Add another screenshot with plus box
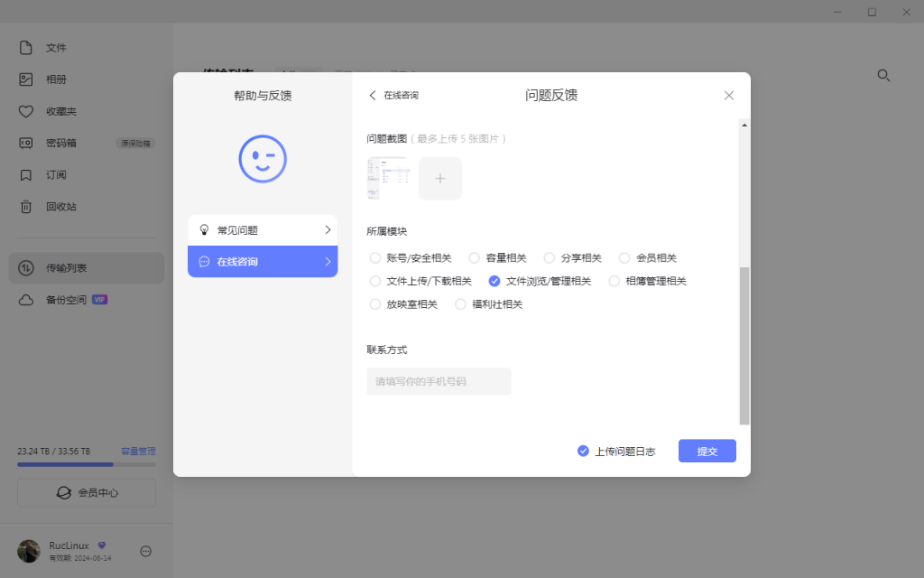 point(440,179)
